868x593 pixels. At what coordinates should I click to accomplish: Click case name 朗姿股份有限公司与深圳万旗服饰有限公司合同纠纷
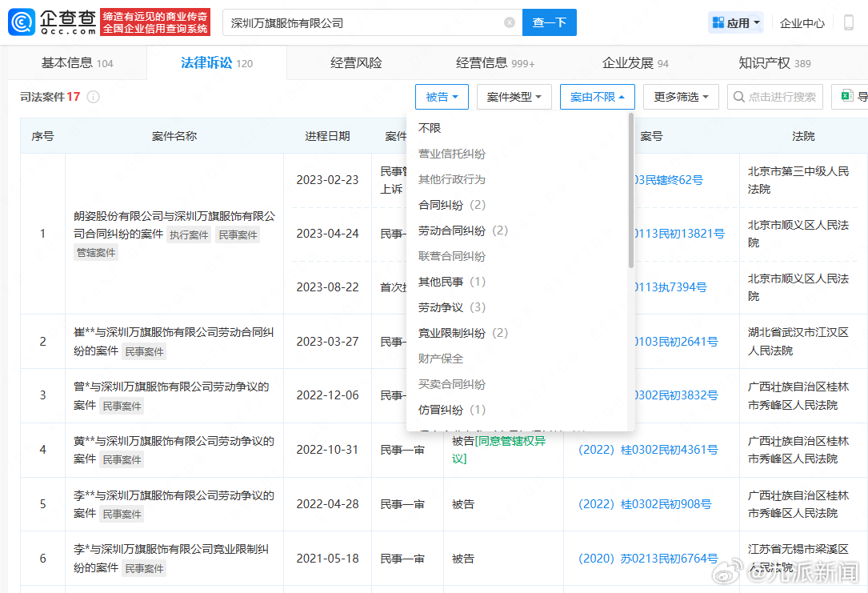click(174, 225)
